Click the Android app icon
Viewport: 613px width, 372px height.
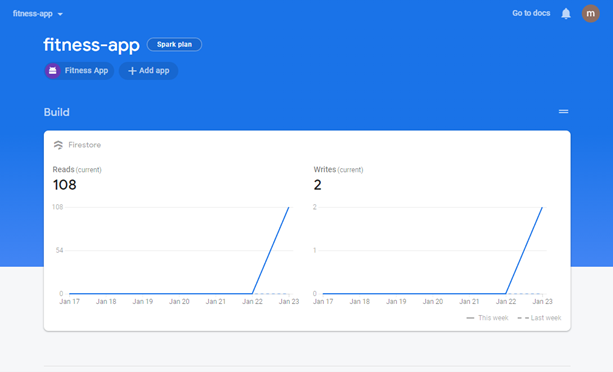pos(53,71)
